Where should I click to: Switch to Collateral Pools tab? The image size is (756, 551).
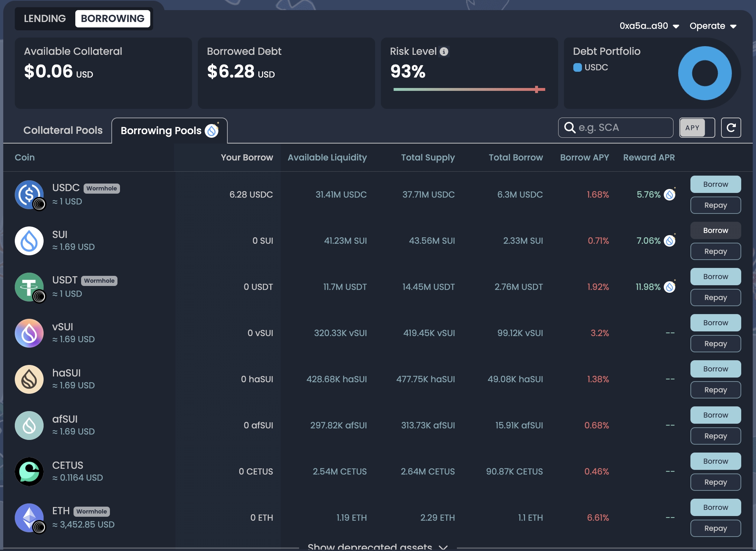point(63,130)
